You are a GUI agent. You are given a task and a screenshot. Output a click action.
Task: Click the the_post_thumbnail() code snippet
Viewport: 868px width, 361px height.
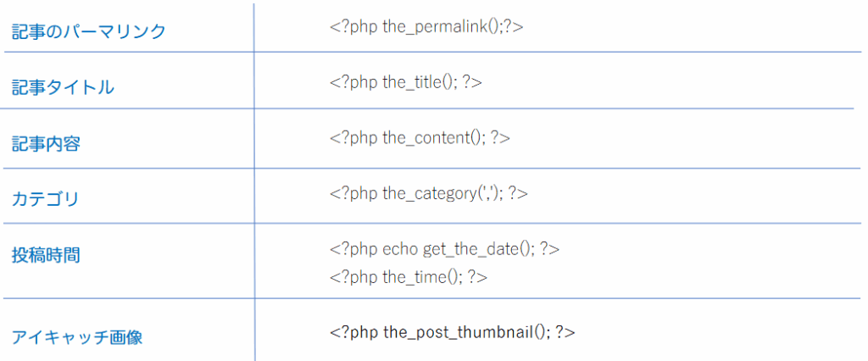(x=453, y=331)
